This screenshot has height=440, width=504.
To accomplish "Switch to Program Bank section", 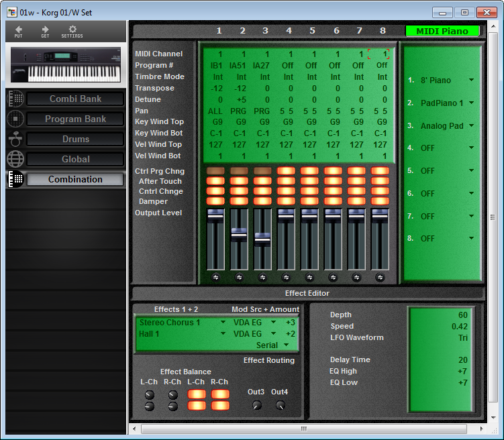I will click(x=75, y=119).
